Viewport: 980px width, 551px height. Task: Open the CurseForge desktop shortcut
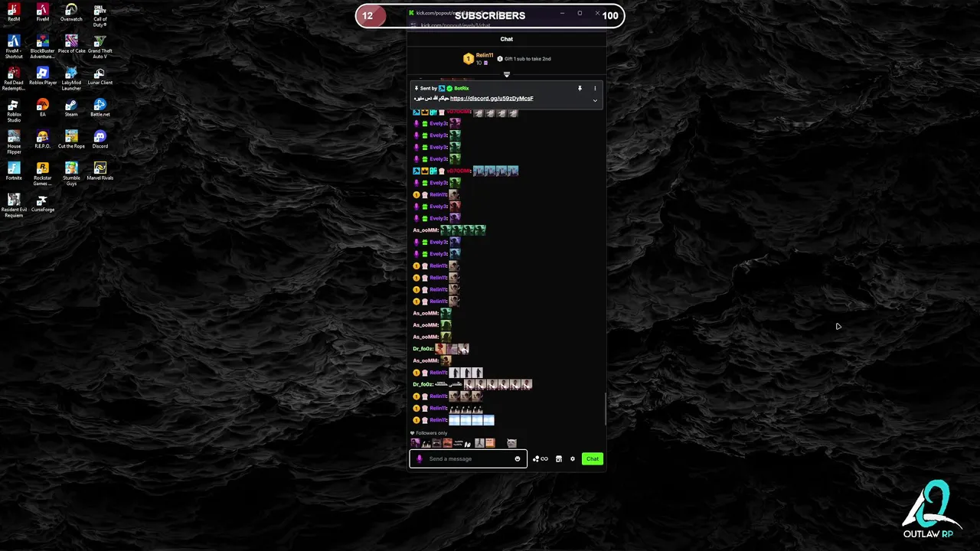point(42,203)
